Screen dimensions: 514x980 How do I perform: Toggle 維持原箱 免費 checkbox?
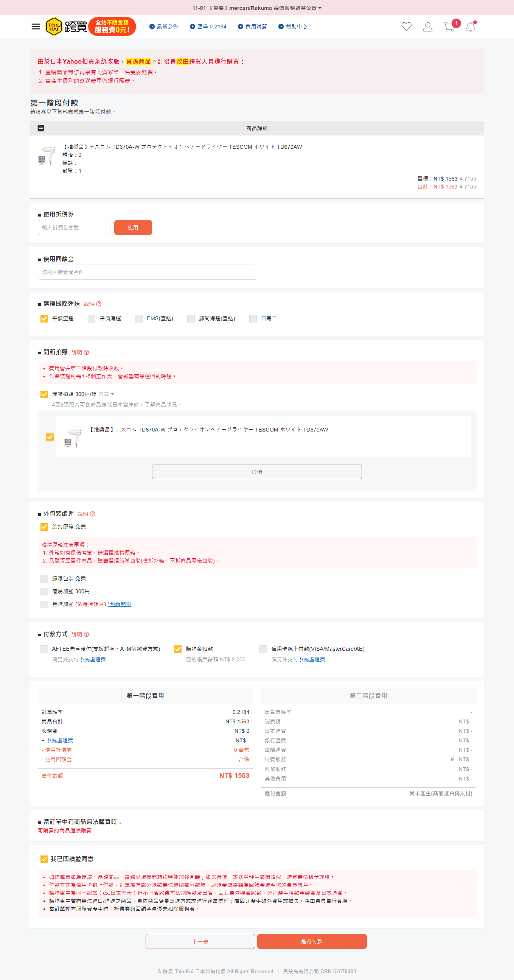[44, 527]
